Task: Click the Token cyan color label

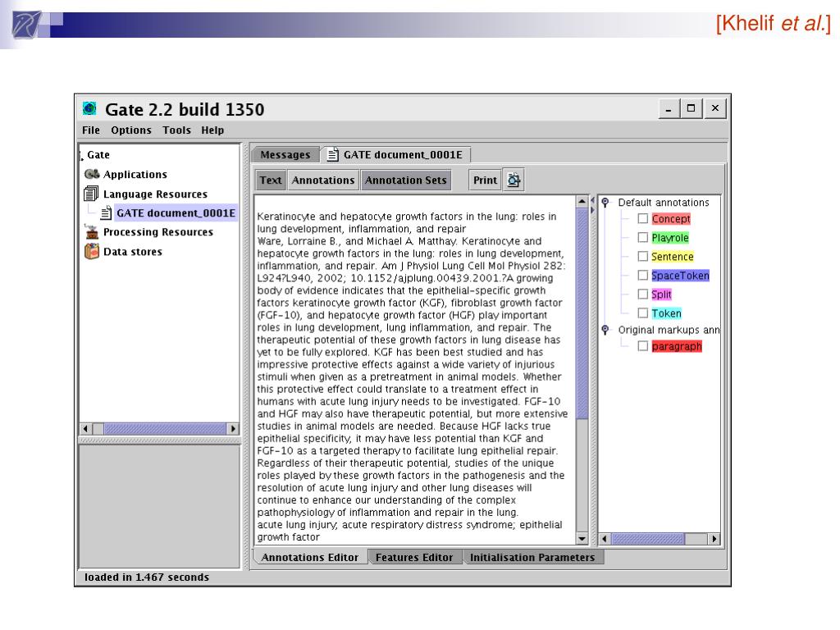Action: [666, 313]
